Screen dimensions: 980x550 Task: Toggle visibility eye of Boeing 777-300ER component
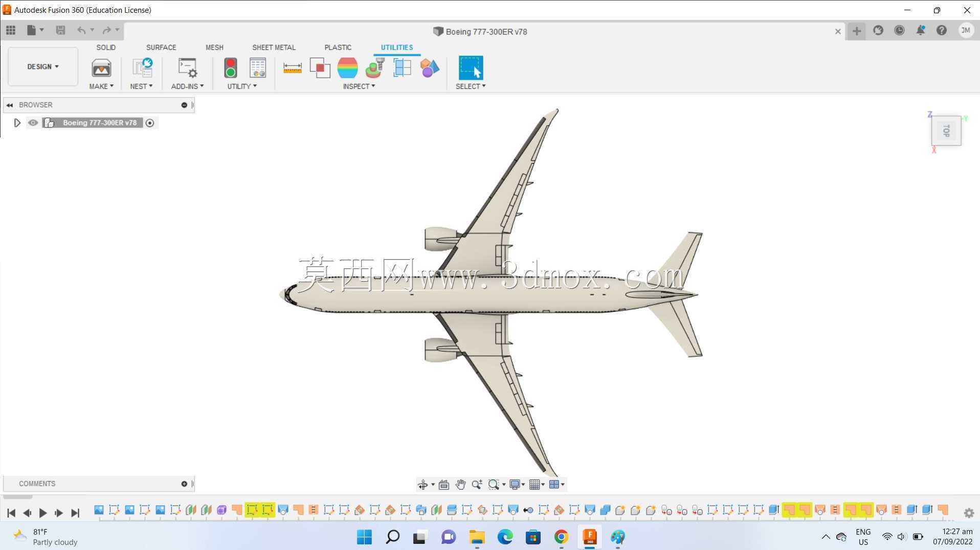click(33, 123)
